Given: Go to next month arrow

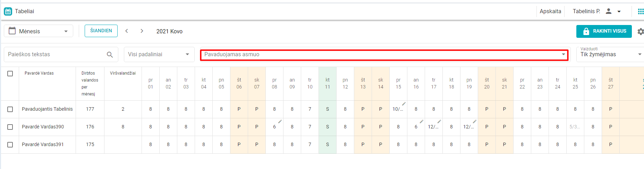Looking at the screenshot, I should point(142,31).
